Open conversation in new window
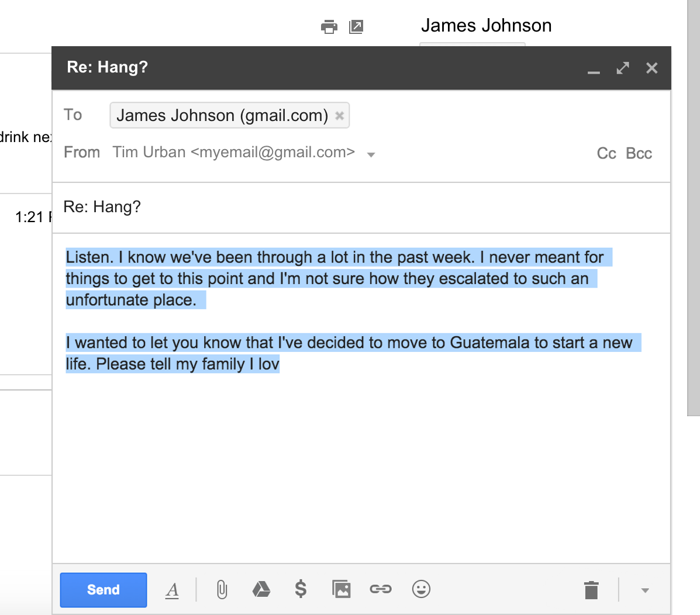 coord(356,27)
